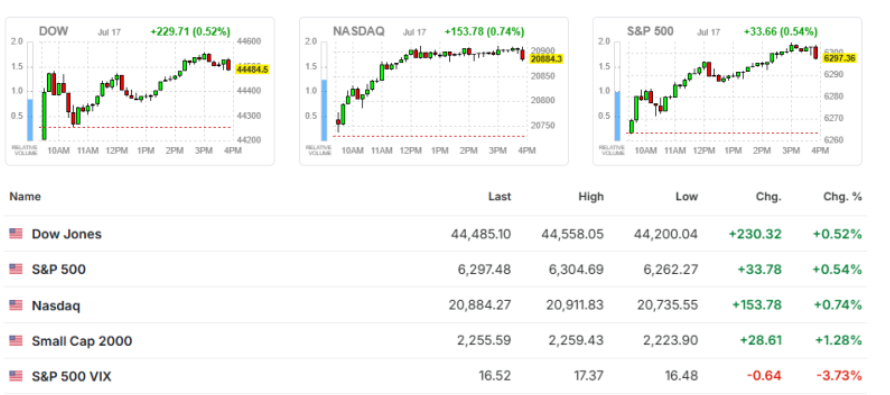Click the DOW relative volume blue bar
Image resolution: width=890 pixels, height=395 pixels.
(x=30, y=120)
